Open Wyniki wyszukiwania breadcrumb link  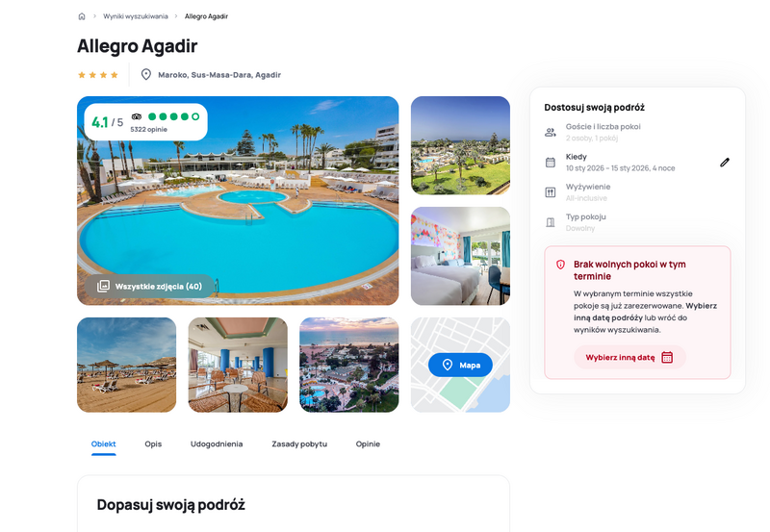[x=136, y=16]
